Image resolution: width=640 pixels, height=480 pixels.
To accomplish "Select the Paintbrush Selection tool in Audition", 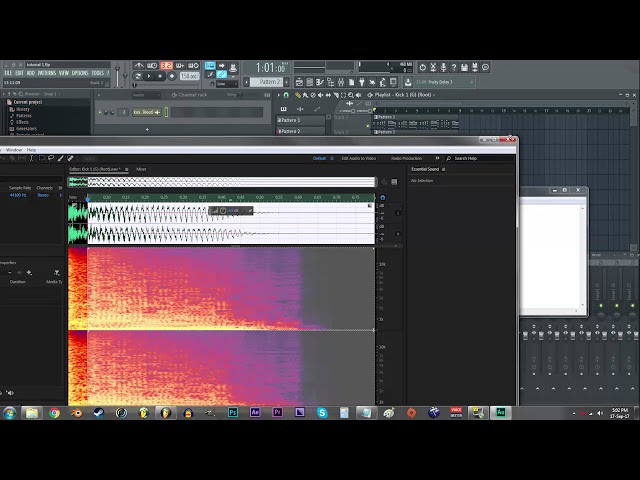I will point(61,158).
